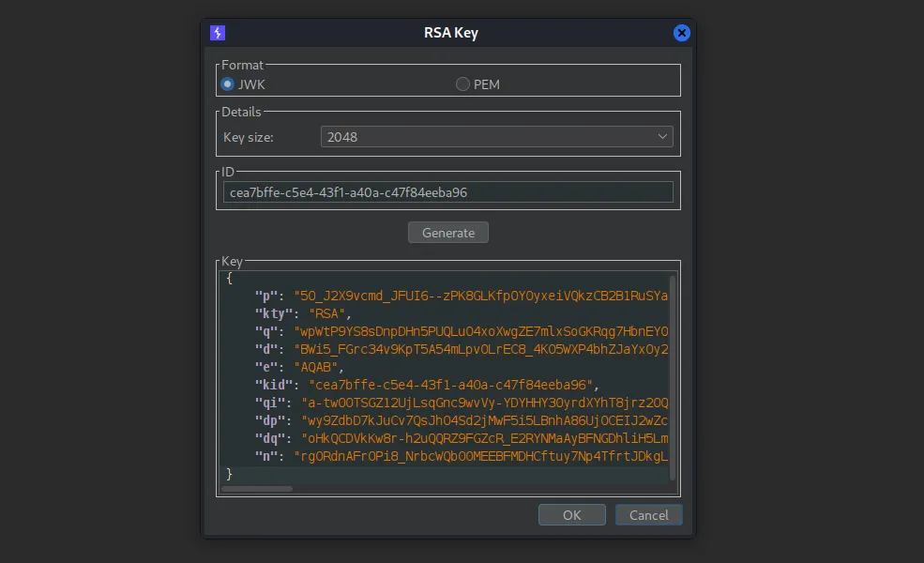Dismiss the dialog with Cancel
This screenshot has height=563, width=924.
648,514
